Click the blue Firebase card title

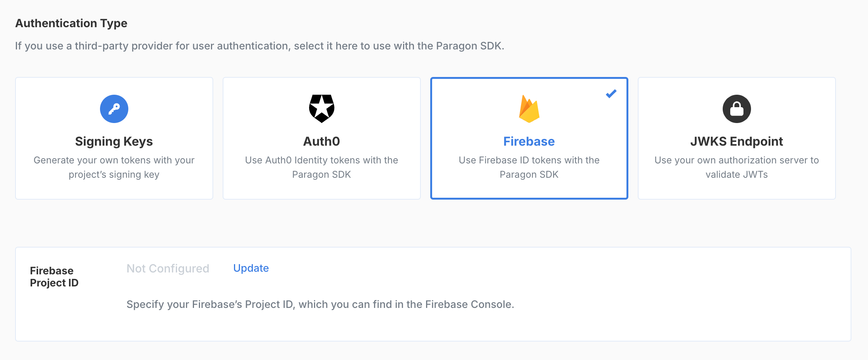(x=529, y=142)
